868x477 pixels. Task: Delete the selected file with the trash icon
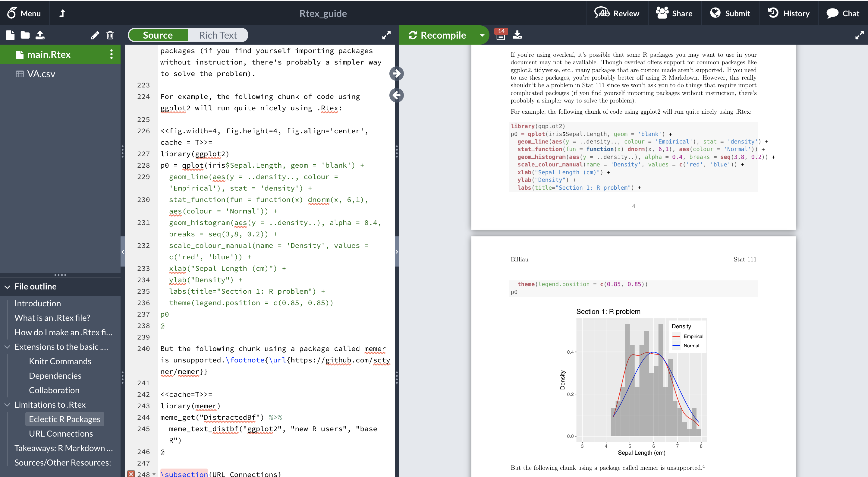tap(110, 35)
